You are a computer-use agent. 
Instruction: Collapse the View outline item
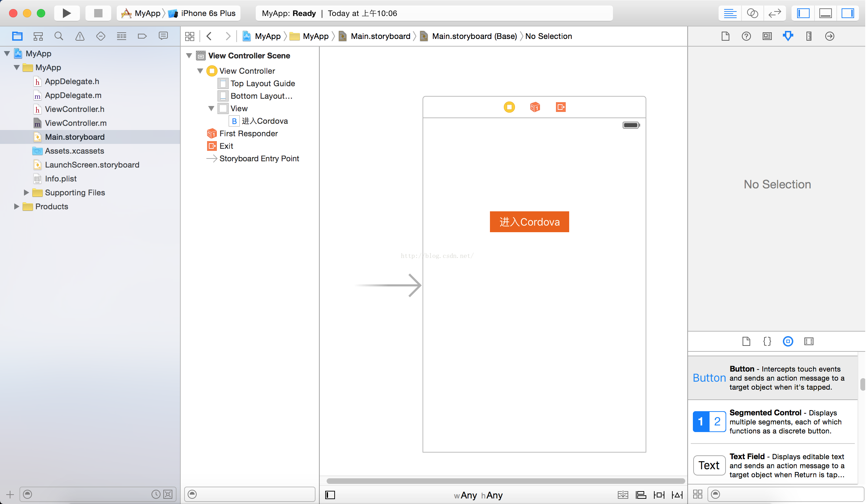point(211,108)
